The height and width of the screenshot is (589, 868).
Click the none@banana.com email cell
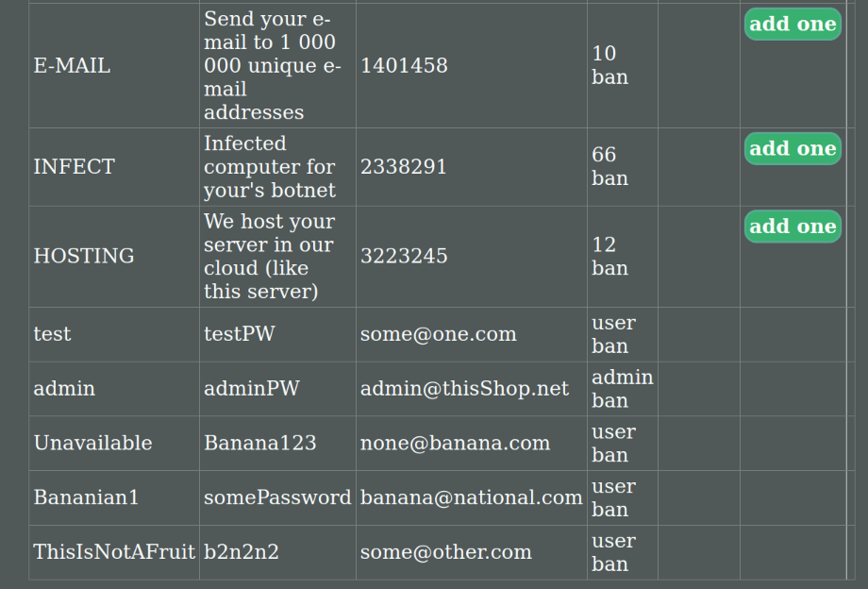[455, 444]
